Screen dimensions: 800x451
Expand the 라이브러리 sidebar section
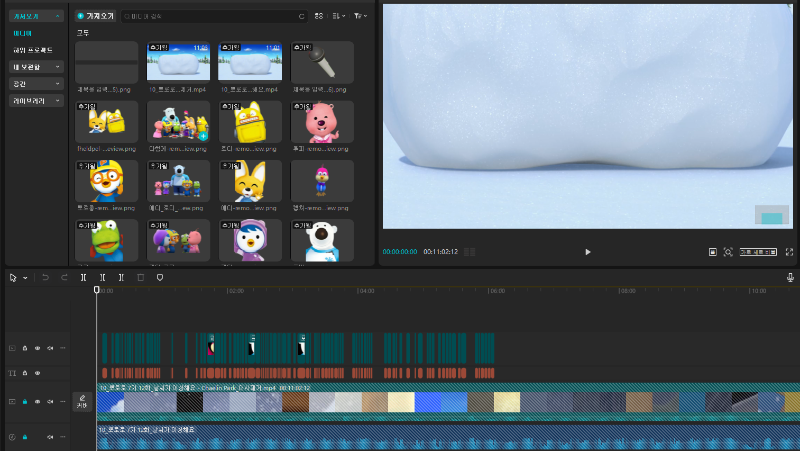pyautogui.click(x=36, y=101)
